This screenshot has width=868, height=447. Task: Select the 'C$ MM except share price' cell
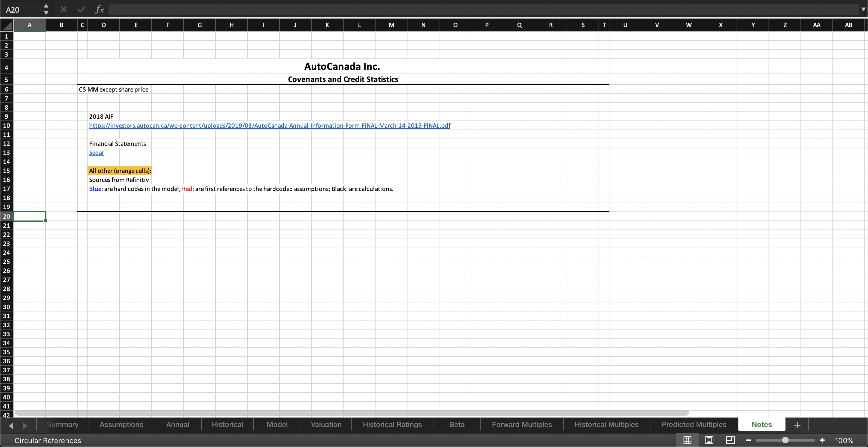coord(114,89)
